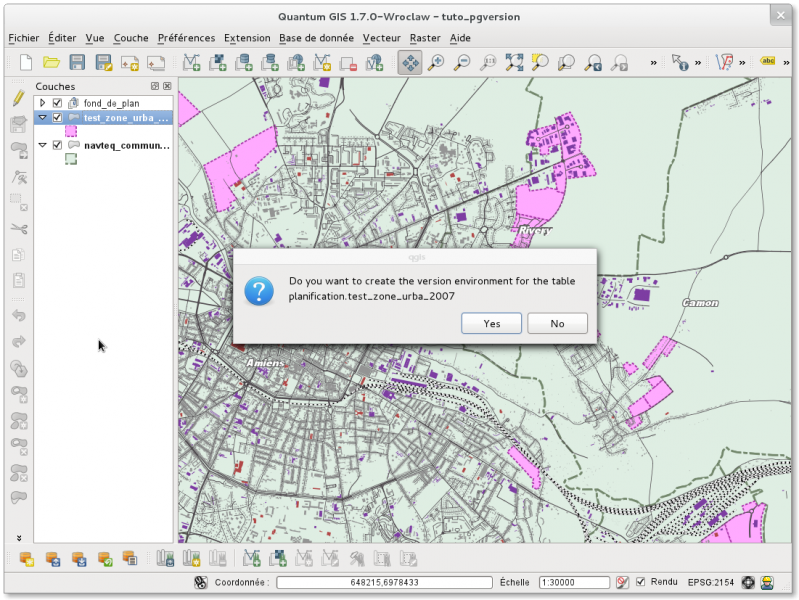Viewport: 799px width, 600px height.
Task: Click No in the dialog
Action: (x=557, y=323)
